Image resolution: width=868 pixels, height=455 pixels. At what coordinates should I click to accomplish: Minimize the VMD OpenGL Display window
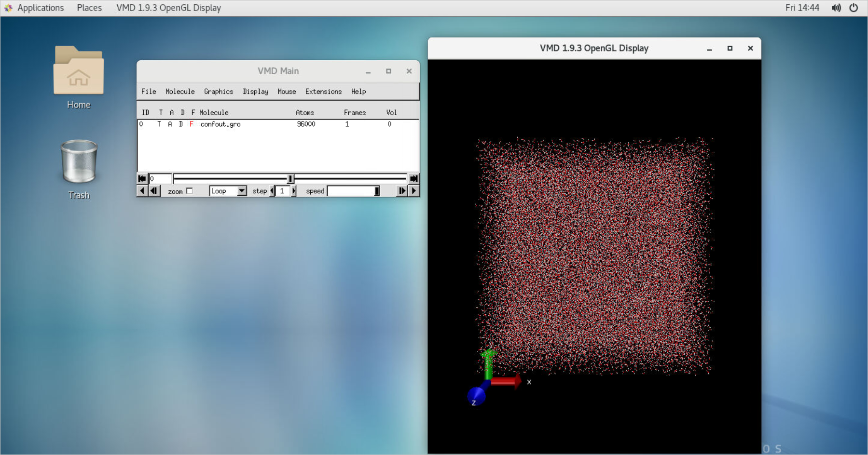[x=709, y=49]
